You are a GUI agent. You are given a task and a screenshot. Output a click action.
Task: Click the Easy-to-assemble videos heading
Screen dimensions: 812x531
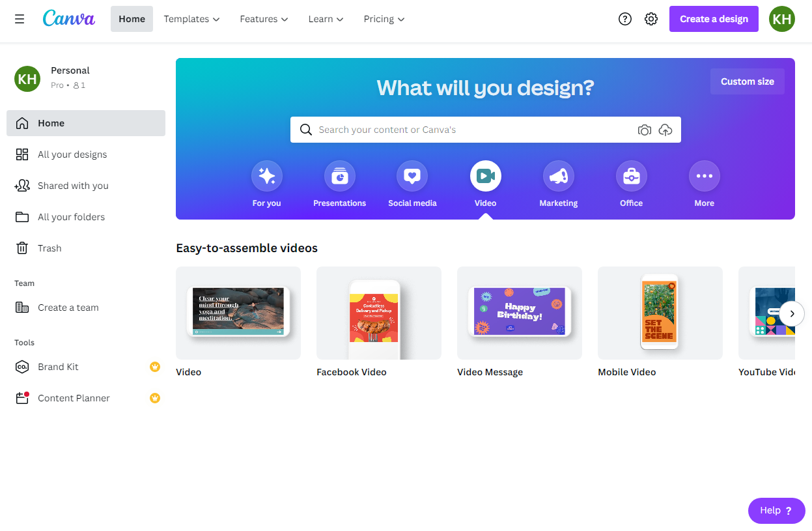[247, 248]
